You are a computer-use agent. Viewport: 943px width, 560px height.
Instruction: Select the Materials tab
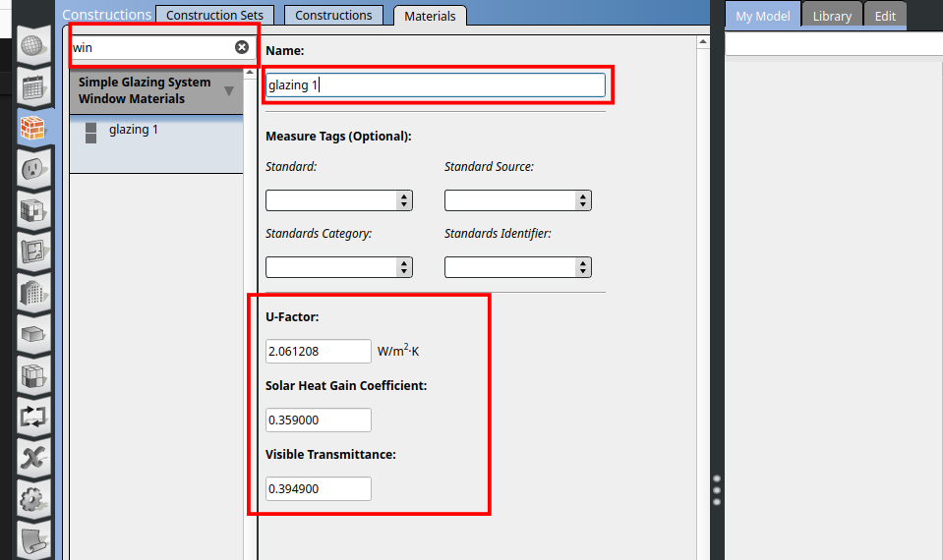click(x=430, y=17)
